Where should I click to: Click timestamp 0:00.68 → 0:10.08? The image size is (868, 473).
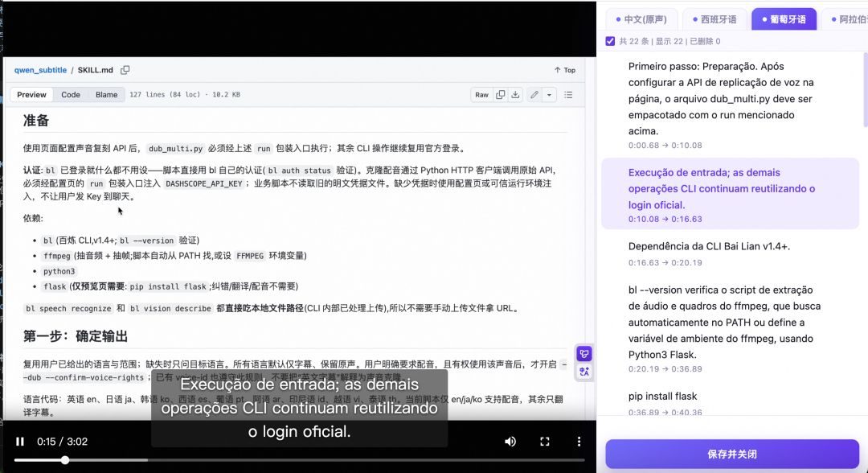pyautogui.click(x=665, y=145)
